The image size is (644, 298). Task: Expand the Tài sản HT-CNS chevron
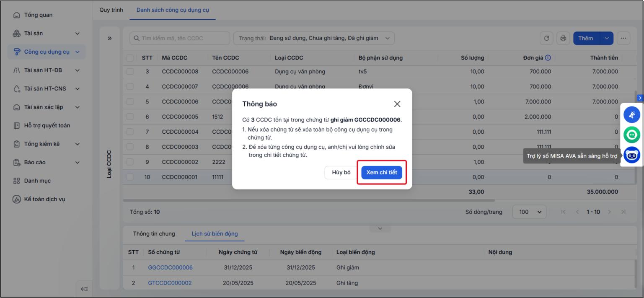tap(77, 89)
